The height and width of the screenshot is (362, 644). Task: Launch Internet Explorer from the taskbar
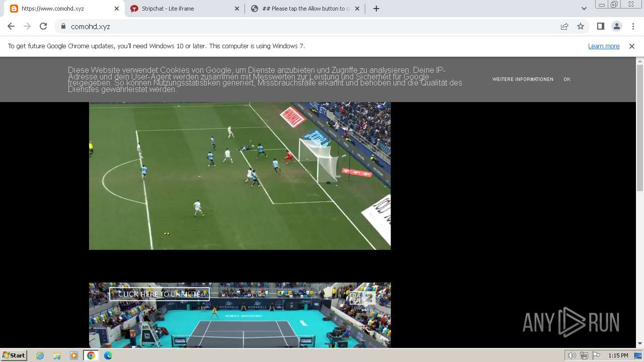pos(40,355)
